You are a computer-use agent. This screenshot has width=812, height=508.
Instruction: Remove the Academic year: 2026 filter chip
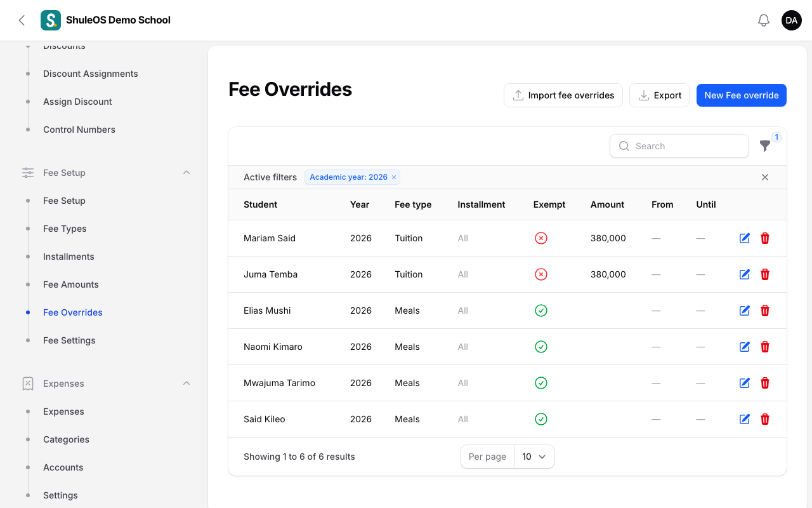tap(394, 177)
